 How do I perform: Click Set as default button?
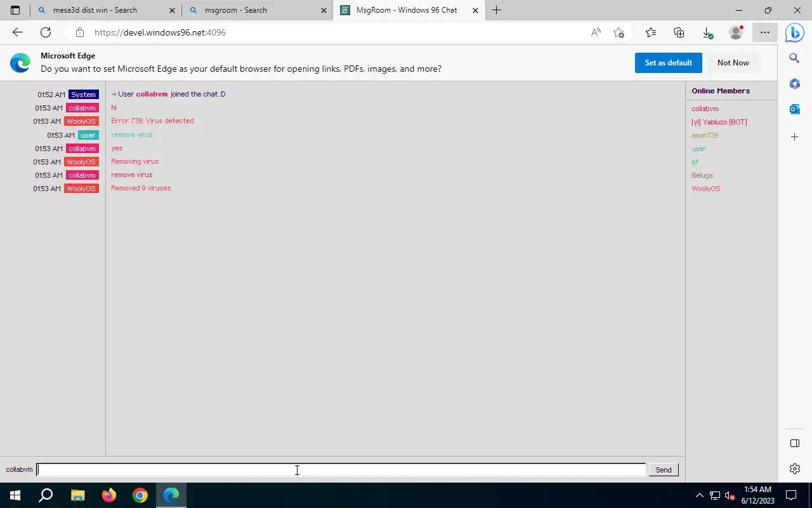(668, 63)
